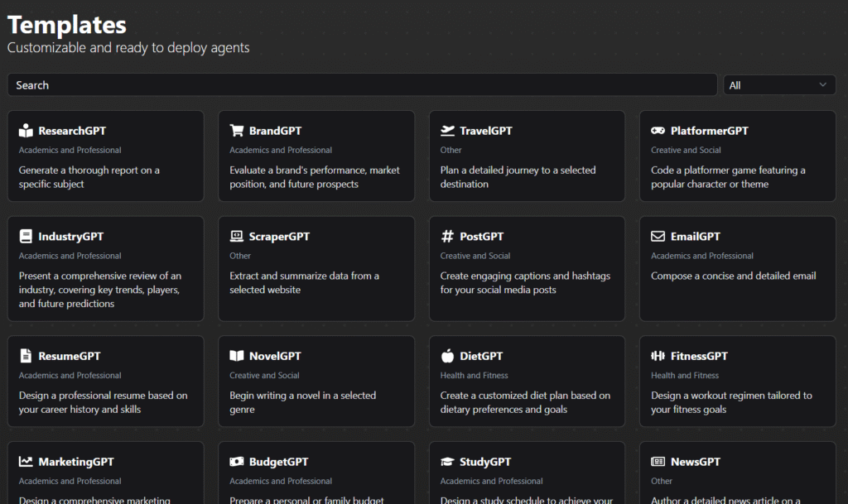This screenshot has width=848, height=504.
Task: Click the BudgetGPT money bill icon
Action: coord(236,461)
